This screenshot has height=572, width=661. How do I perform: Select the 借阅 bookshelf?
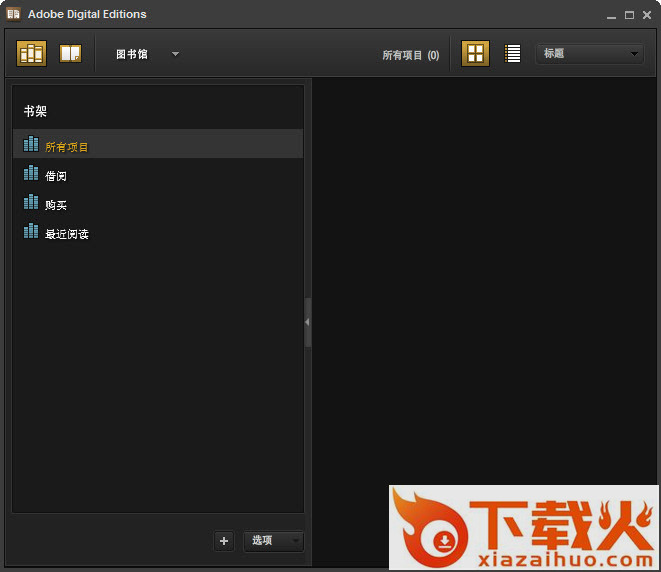pyautogui.click(x=158, y=175)
